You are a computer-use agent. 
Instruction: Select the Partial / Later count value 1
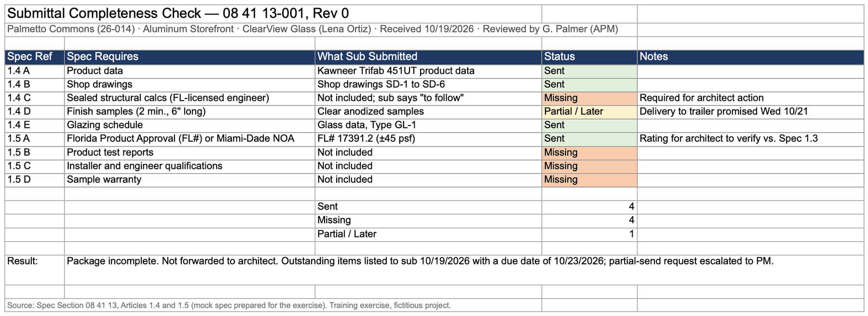pos(589,234)
